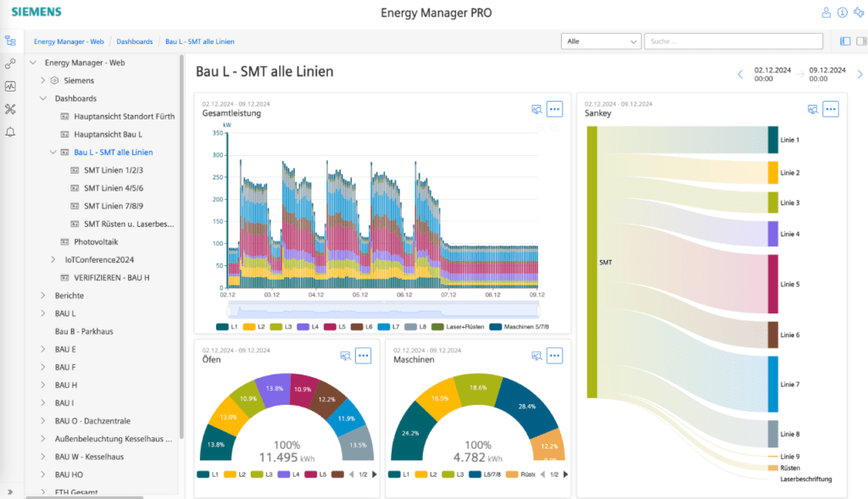Viewport: 868px width, 499px height.
Task: Open the tree structure sidebar icon
Action: [x=10, y=41]
